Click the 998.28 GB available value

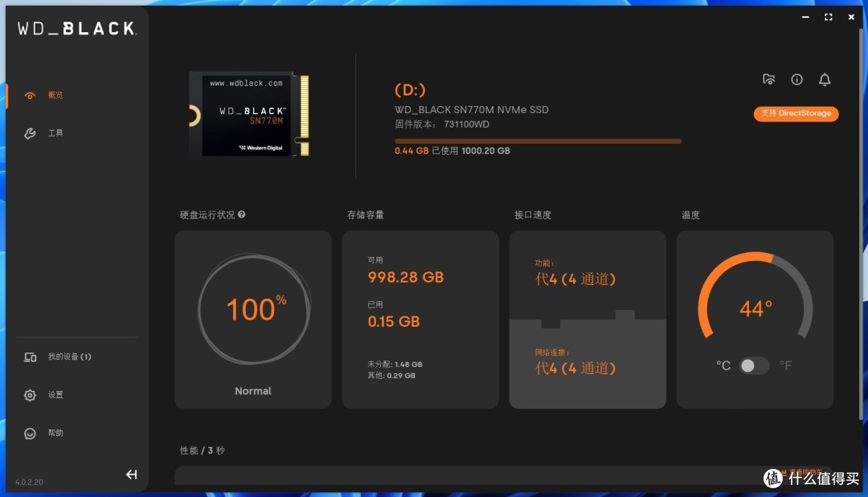click(x=406, y=277)
